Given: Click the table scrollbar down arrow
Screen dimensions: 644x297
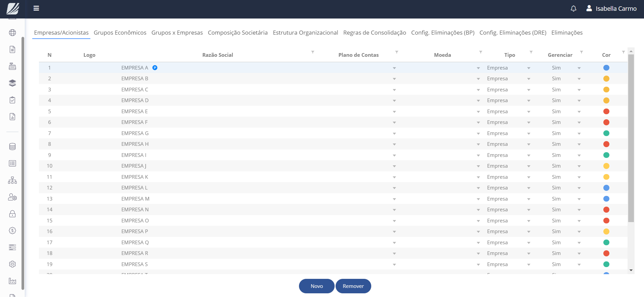Looking at the screenshot, I should coord(631,270).
